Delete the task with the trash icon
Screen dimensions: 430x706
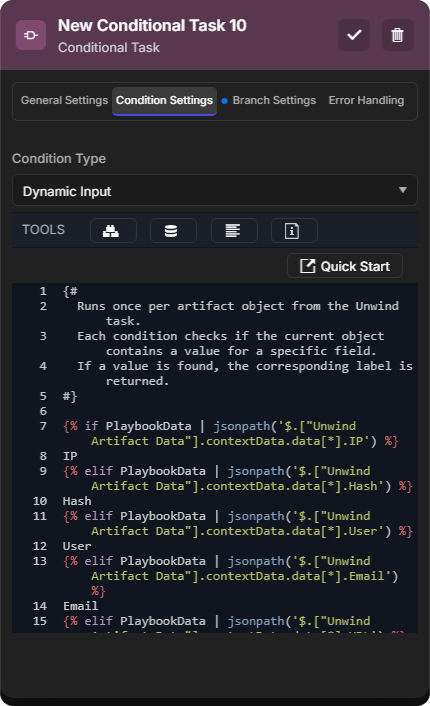pos(397,35)
